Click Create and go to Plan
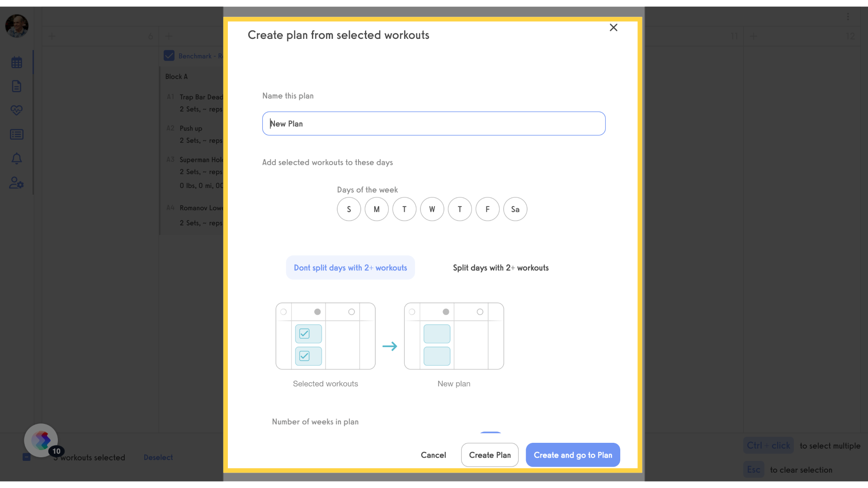Screen dimensions: 868x488 click(x=573, y=455)
